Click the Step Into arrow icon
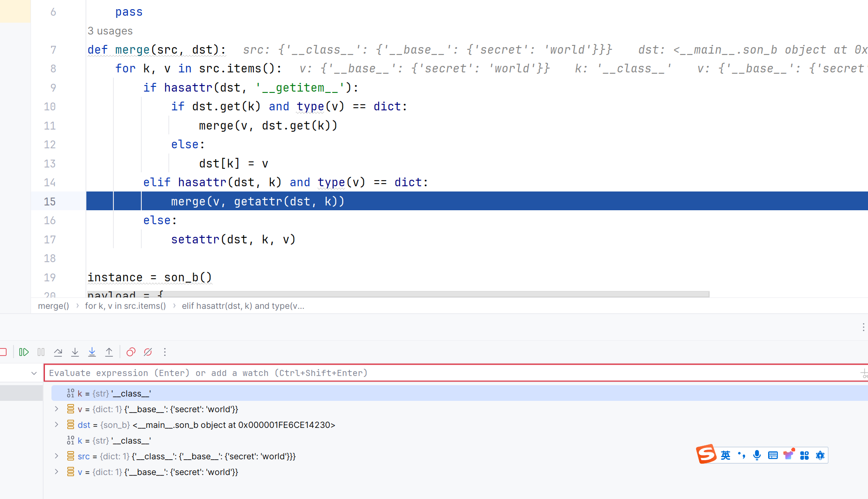868x499 pixels. 75,352
